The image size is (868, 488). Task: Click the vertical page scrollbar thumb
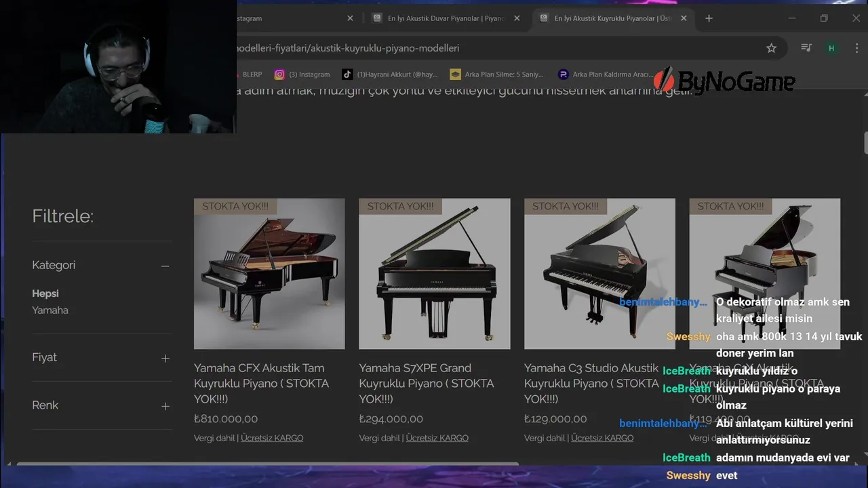pos(865,143)
